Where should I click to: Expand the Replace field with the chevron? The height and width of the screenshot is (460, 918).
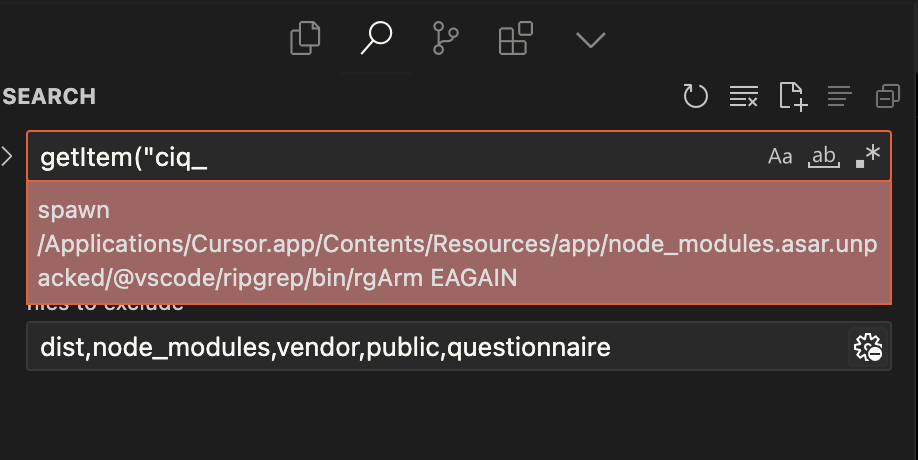coord(7,156)
